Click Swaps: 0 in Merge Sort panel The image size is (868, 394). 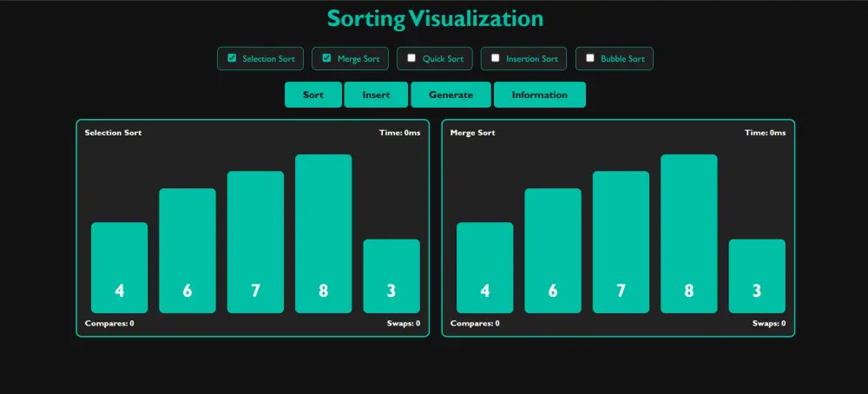[769, 323]
